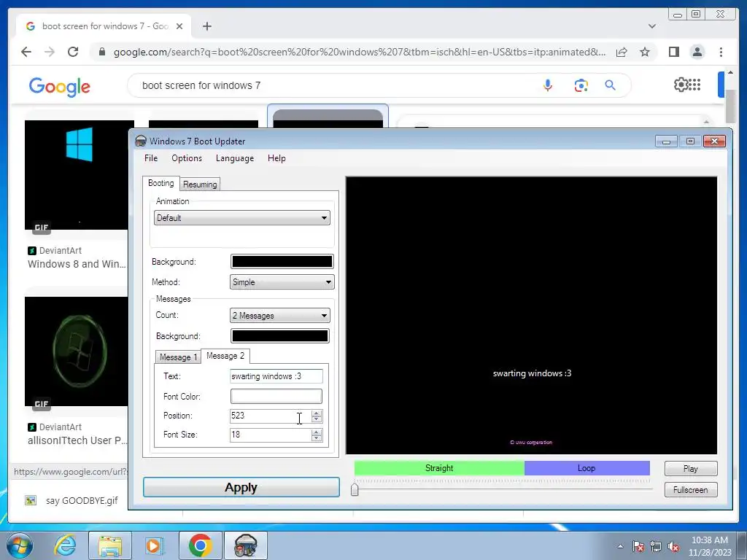Share this page icon in Chrome
Viewport: 747px width, 560px height.
pyautogui.click(x=622, y=52)
